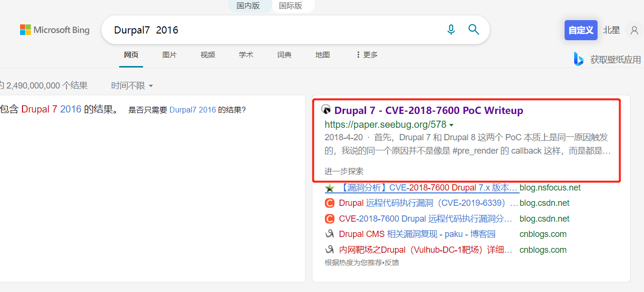This screenshot has width=644, height=292.
Task: Click the 自定义 button
Action: [x=581, y=30]
